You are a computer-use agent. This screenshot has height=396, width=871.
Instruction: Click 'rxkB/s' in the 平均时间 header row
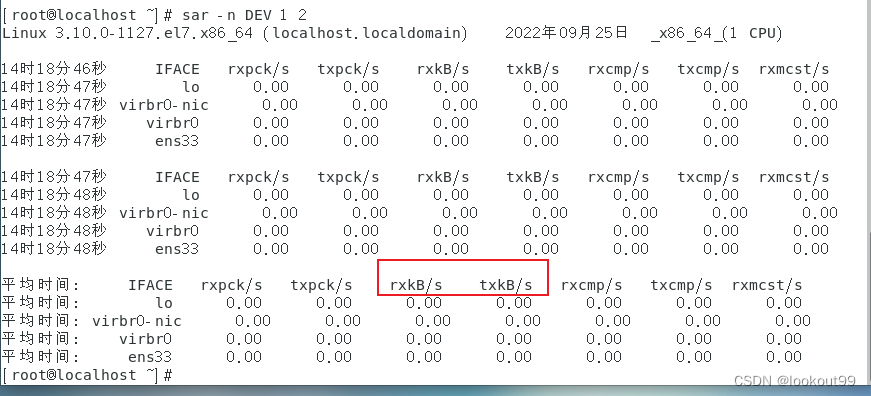tap(416, 285)
